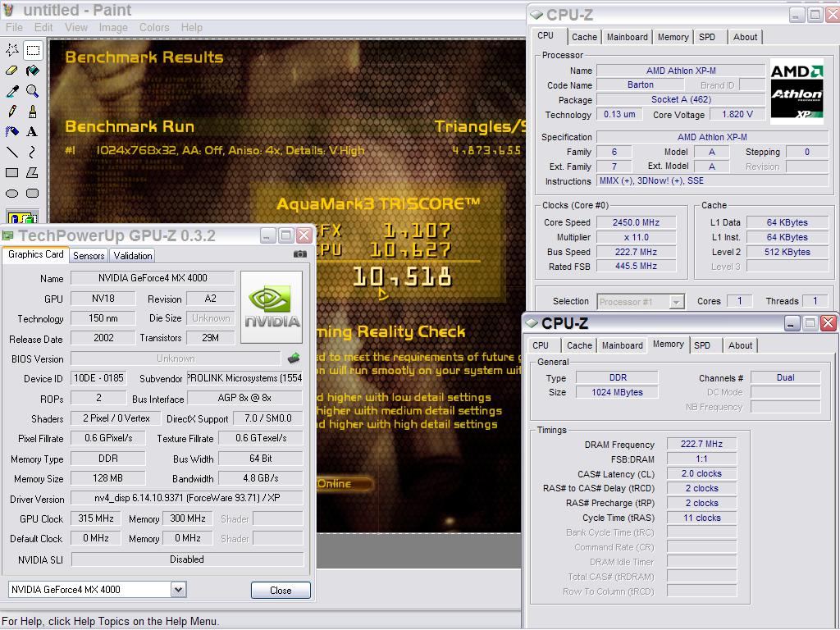The image size is (840, 630).
Task: Select the rectangular Select tool in Paint
Action: point(33,50)
